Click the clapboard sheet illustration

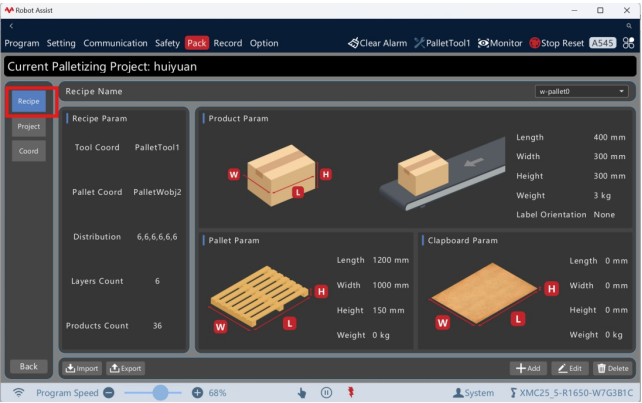[x=493, y=295]
